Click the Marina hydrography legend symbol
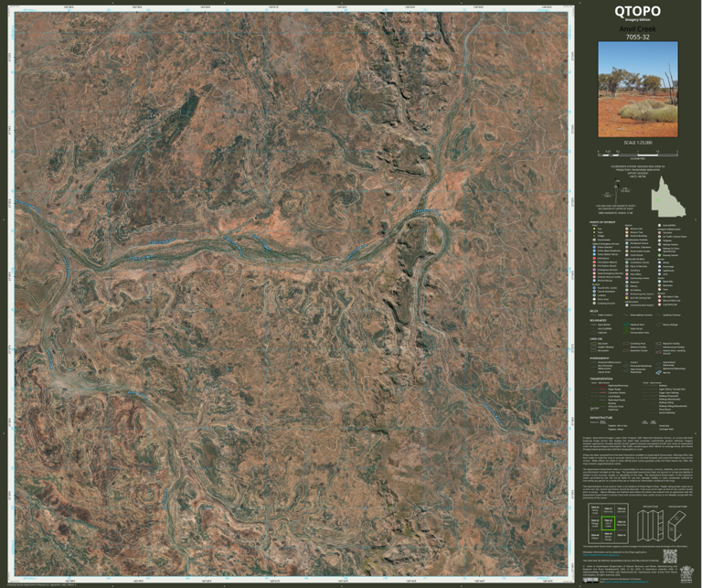 pos(658,372)
